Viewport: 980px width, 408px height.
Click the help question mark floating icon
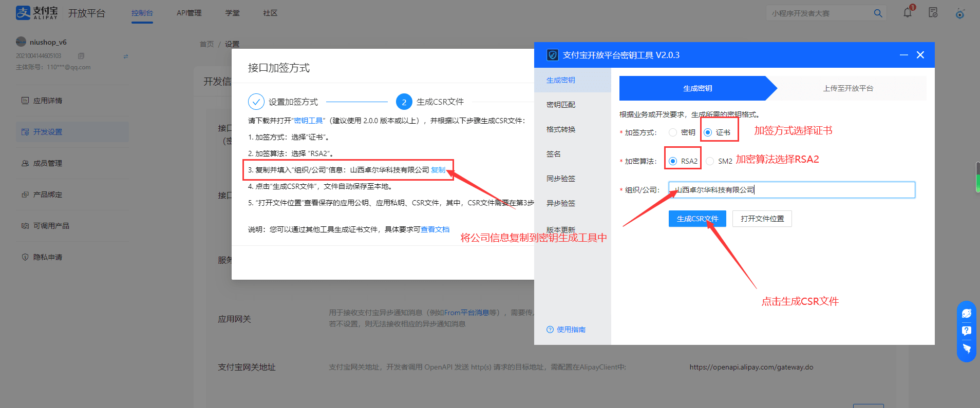966,331
